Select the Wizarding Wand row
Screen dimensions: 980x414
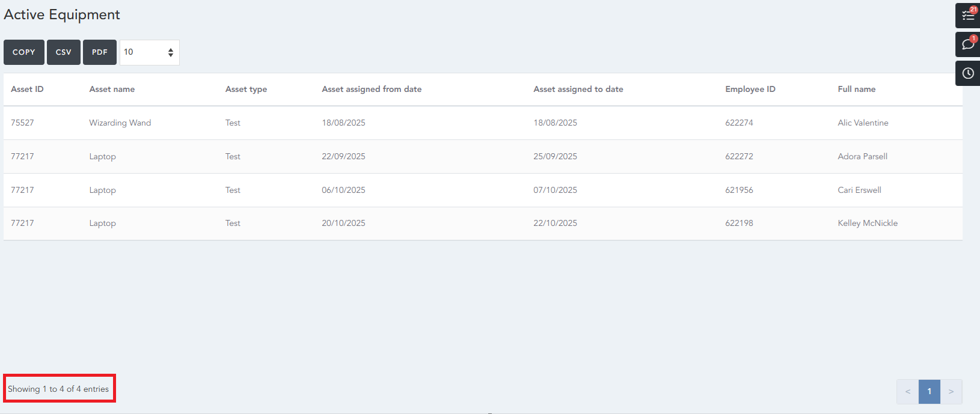click(120, 123)
